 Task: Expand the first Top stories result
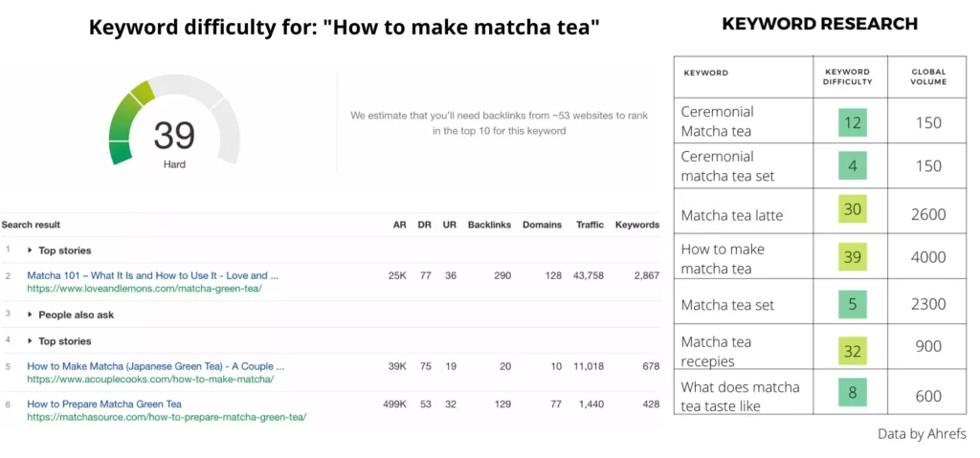(64, 251)
